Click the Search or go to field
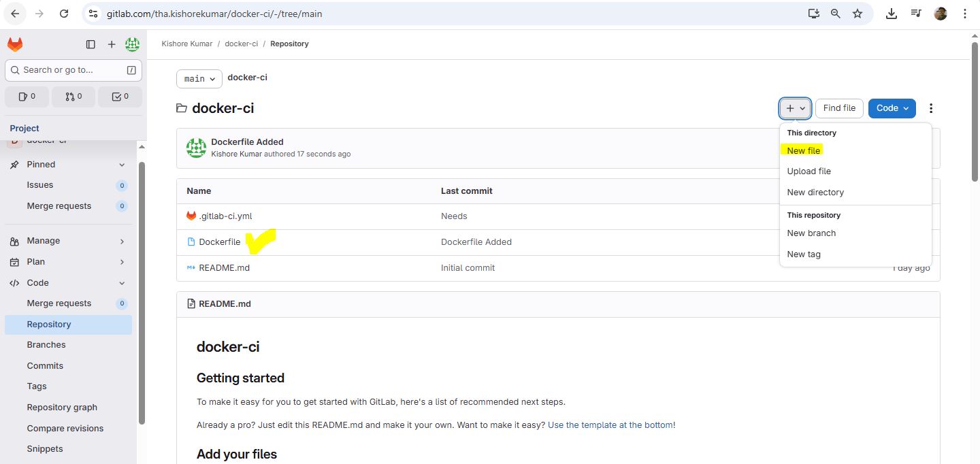Screen dimensions: 980x464 pyautogui.click(x=73, y=70)
